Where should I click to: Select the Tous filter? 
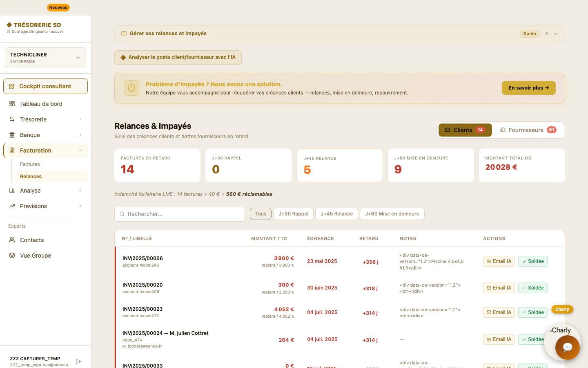pos(261,214)
